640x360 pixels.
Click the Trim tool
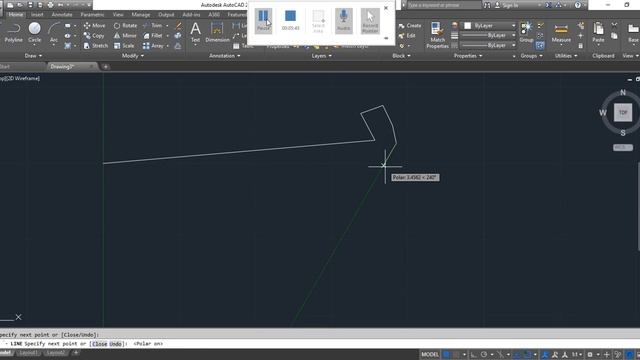pyautogui.click(x=153, y=25)
